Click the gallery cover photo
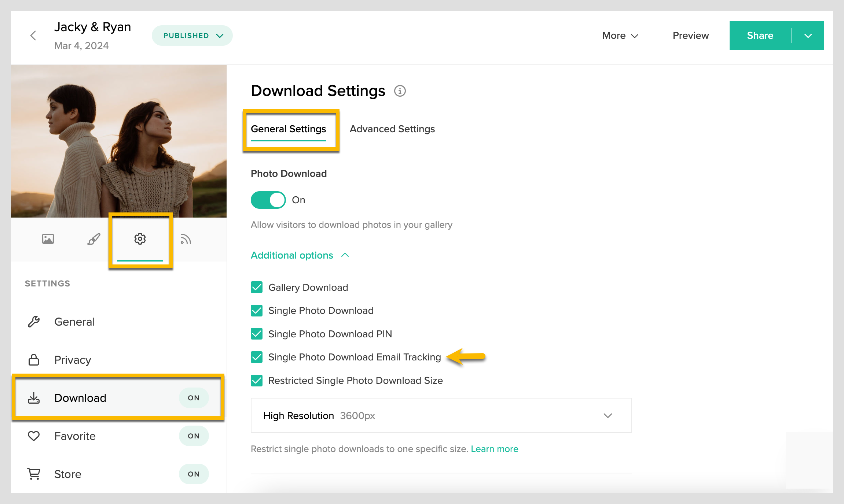Image resolution: width=844 pixels, height=504 pixels. [119, 141]
